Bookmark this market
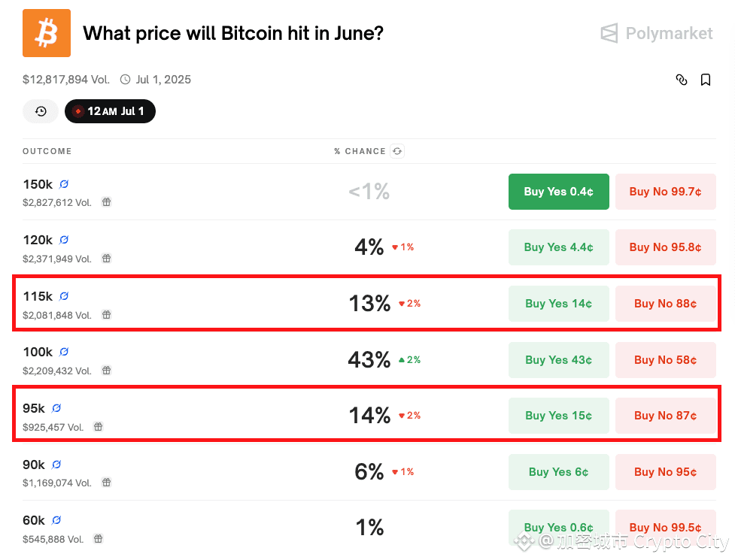The width and height of the screenshot is (735, 560). [706, 80]
